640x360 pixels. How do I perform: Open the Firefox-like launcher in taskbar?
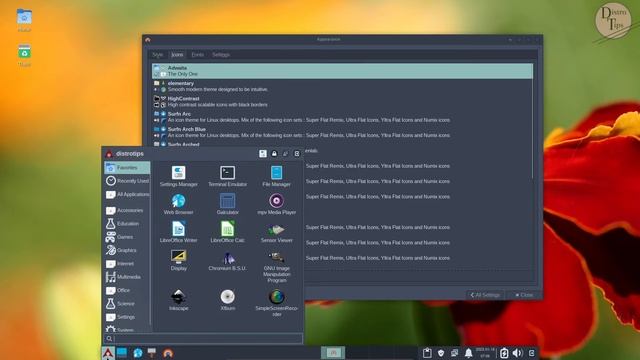tap(168, 353)
